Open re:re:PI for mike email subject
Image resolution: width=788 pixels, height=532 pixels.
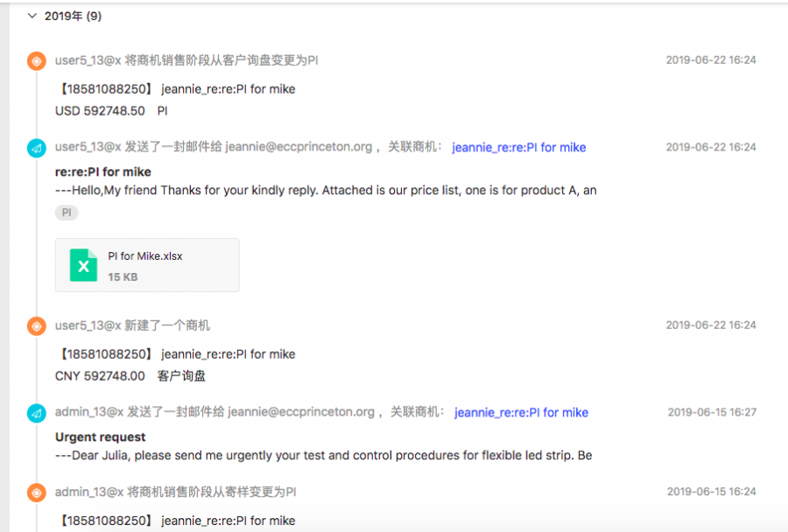point(103,171)
